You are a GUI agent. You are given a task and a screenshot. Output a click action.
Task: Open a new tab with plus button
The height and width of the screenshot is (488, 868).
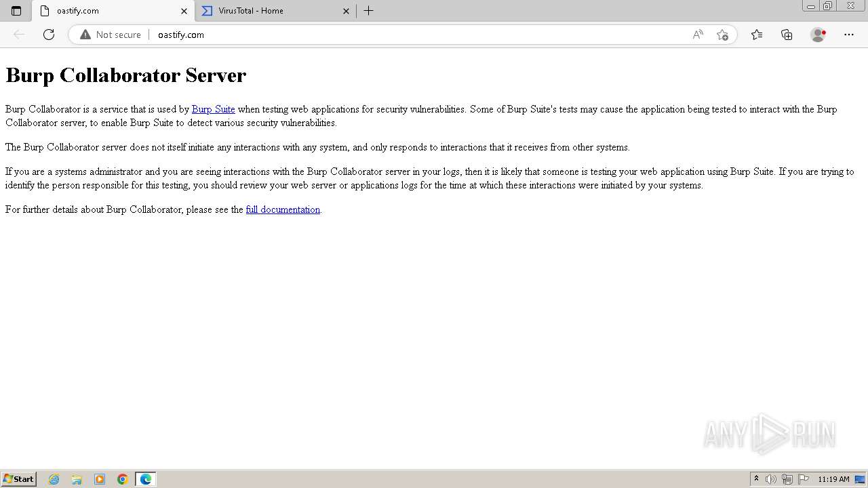tap(369, 11)
